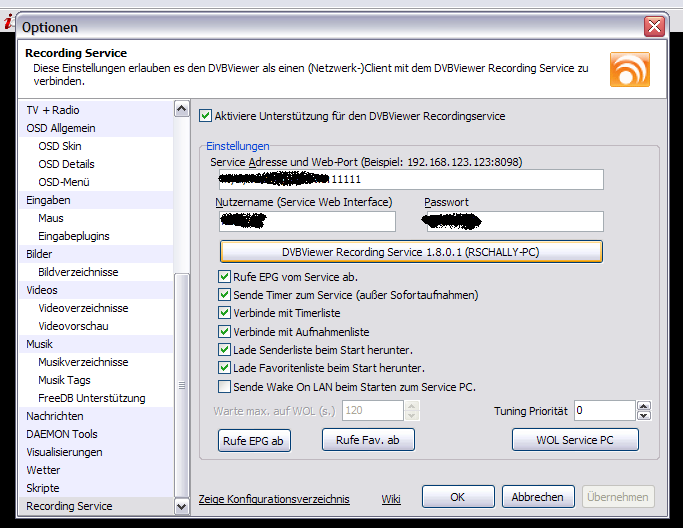Select 'Videoverzeichnisse' subcategory

(x=96, y=308)
